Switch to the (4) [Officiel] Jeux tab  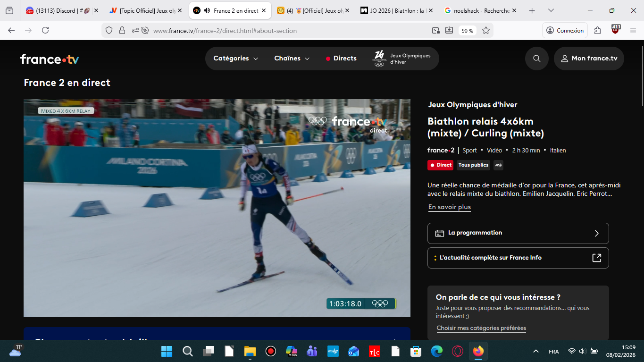pos(313,10)
